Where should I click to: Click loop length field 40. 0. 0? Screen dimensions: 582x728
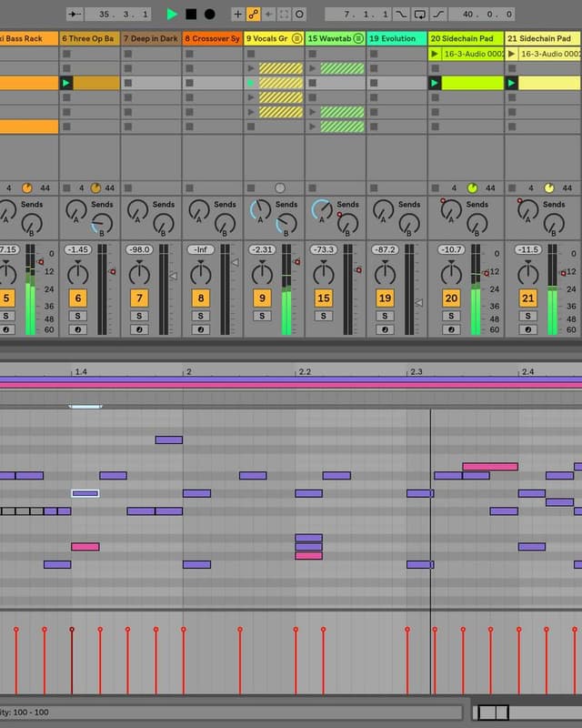tap(482, 14)
